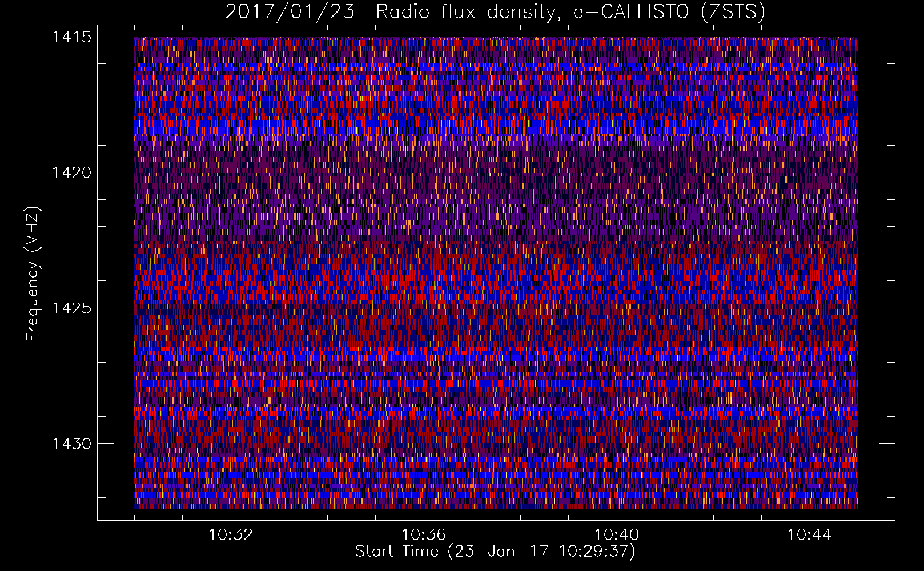The height and width of the screenshot is (571, 924).
Task: Select the 1420 frequency axis label
Action: (x=71, y=172)
